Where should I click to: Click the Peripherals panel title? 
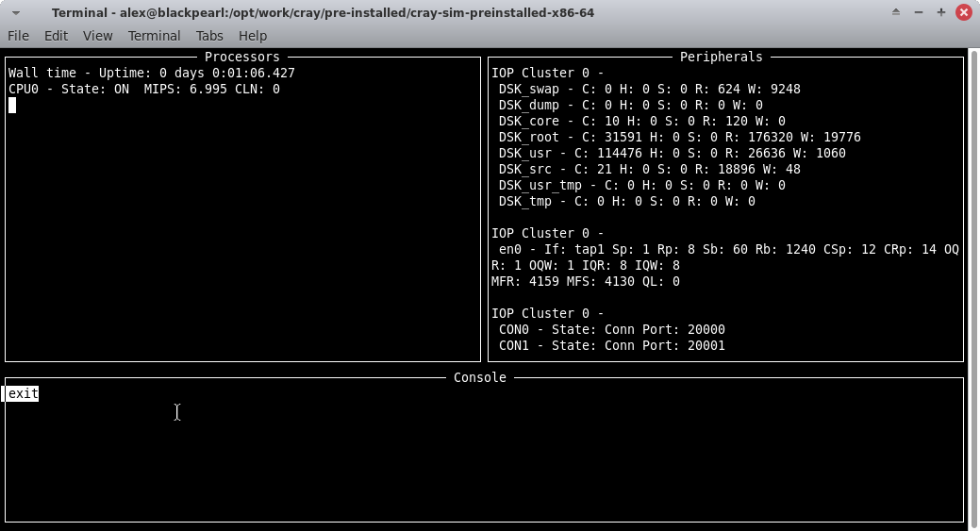(721, 57)
